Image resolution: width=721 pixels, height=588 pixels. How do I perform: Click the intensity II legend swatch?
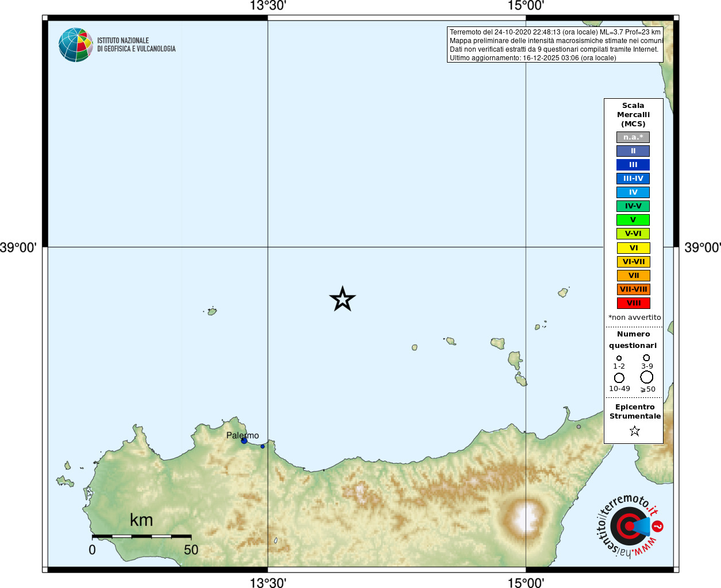pos(633,151)
